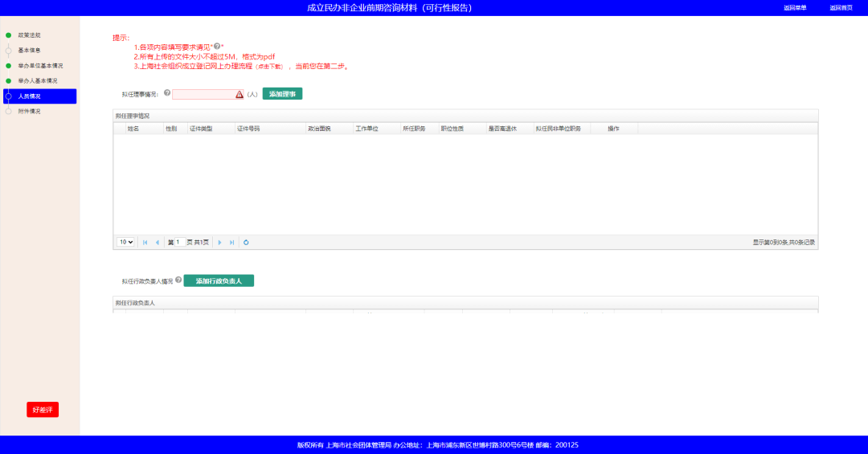Click the hollow step circle beside 基本信息
Image resolution: width=868 pixels, height=454 pixels.
(x=8, y=51)
